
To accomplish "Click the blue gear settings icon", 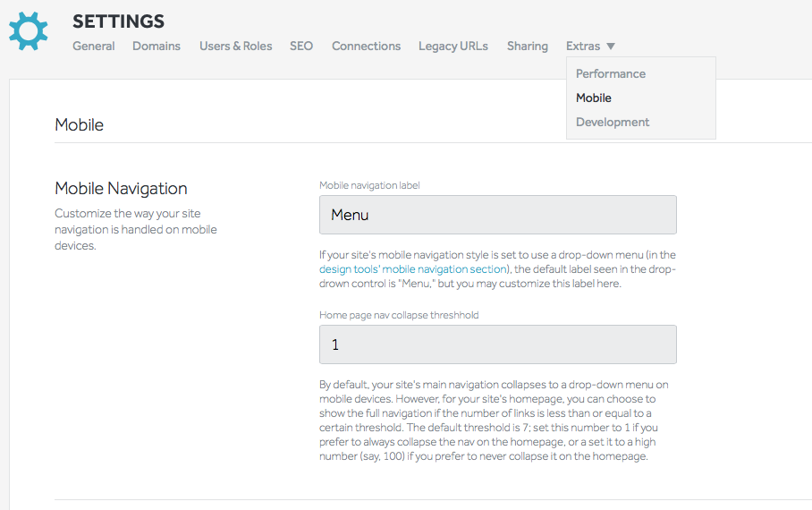I will [x=28, y=30].
